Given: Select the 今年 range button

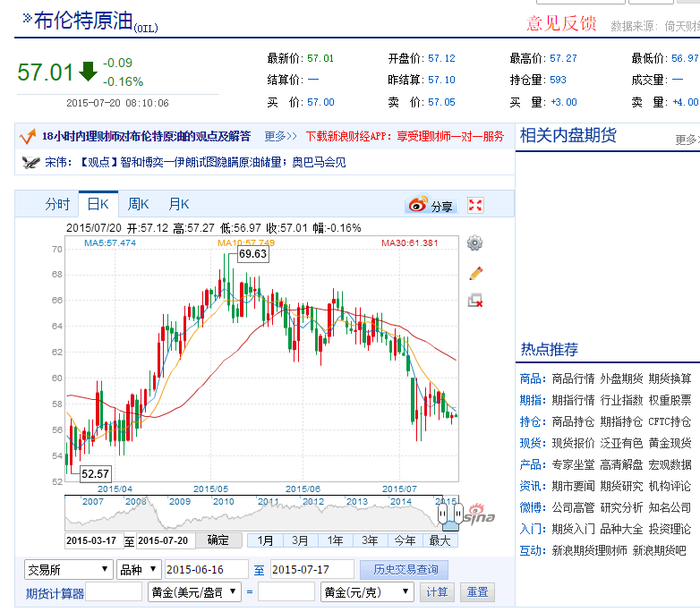Looking at the screenshot, I should 405,540.
